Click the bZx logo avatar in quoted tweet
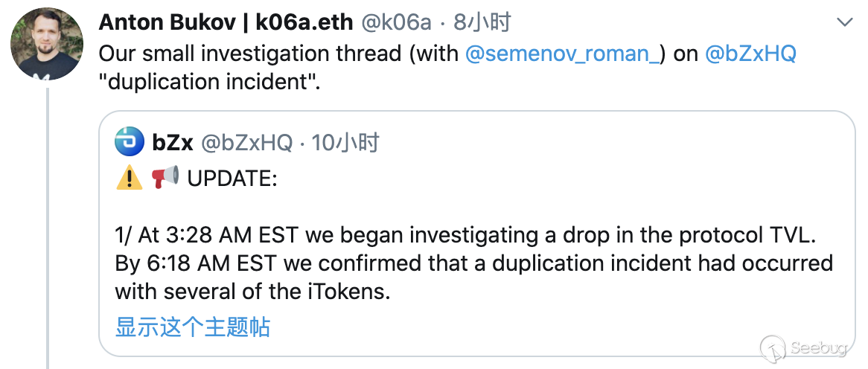868x369 pixels. point(129,141)
